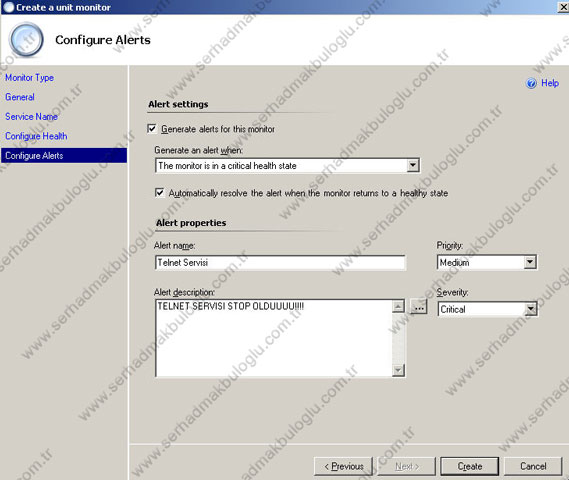569x480 pixels.
Task: Go to the Monitor Type step
Action: tap(29, 78)
